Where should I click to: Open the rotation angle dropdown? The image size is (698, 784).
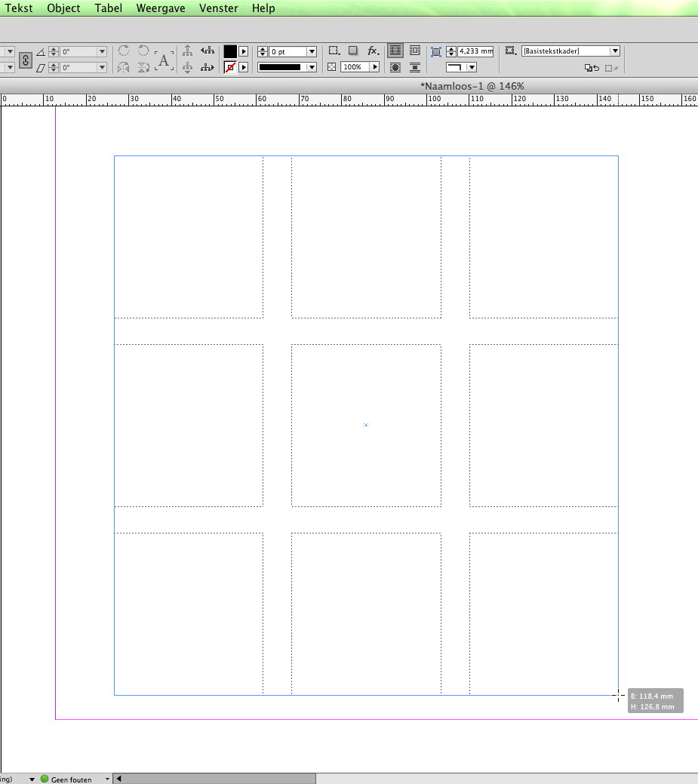click(102, 51)
